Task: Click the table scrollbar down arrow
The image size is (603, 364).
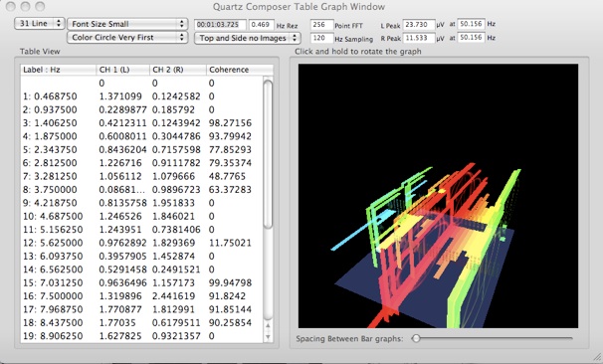Action: 268,337
